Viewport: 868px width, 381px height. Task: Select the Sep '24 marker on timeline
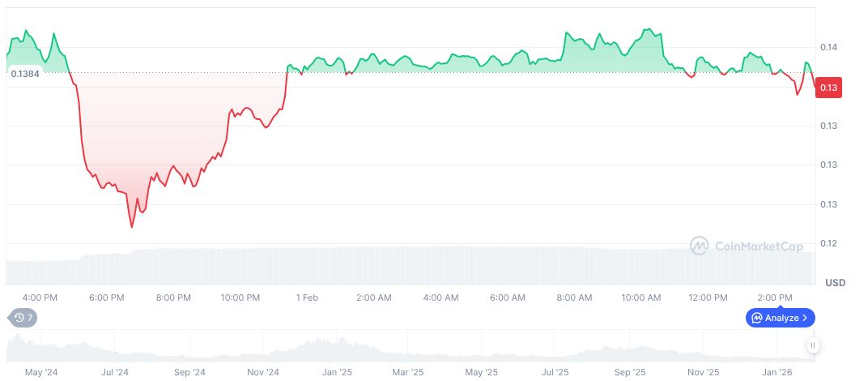point(189,373)
